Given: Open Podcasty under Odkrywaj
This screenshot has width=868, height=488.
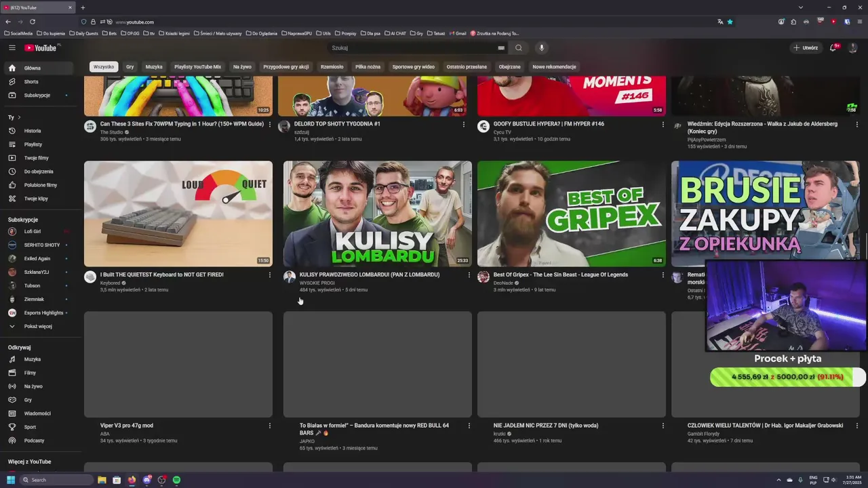Looking at the screenshot, I should 37,441.
